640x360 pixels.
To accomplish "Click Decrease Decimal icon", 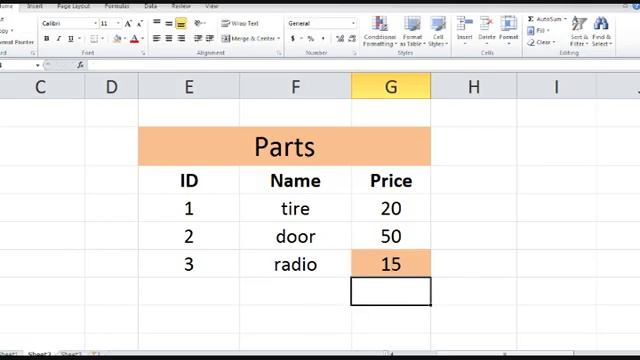I will pos(352,38).
